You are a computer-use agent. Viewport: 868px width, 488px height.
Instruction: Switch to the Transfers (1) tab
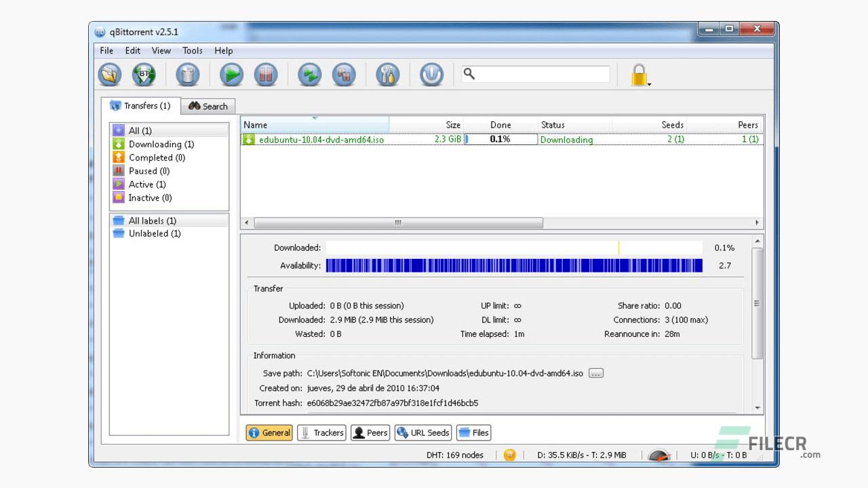pyautogui.click(x=140, y=106)
